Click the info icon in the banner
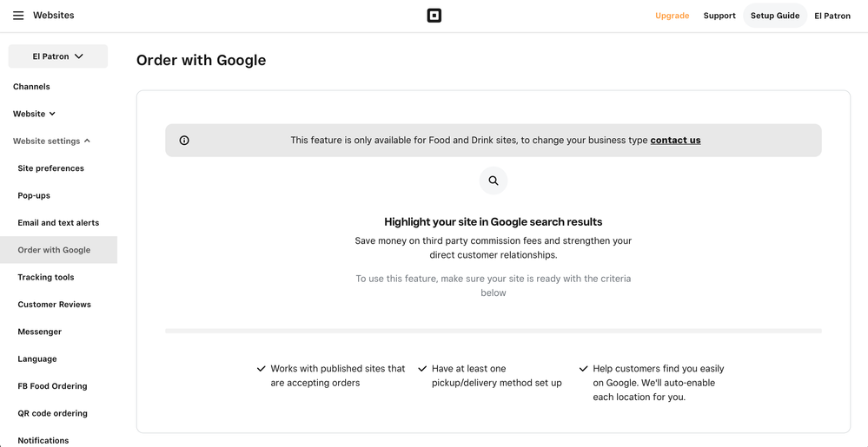The image size is (868, 447). point(184,141)
